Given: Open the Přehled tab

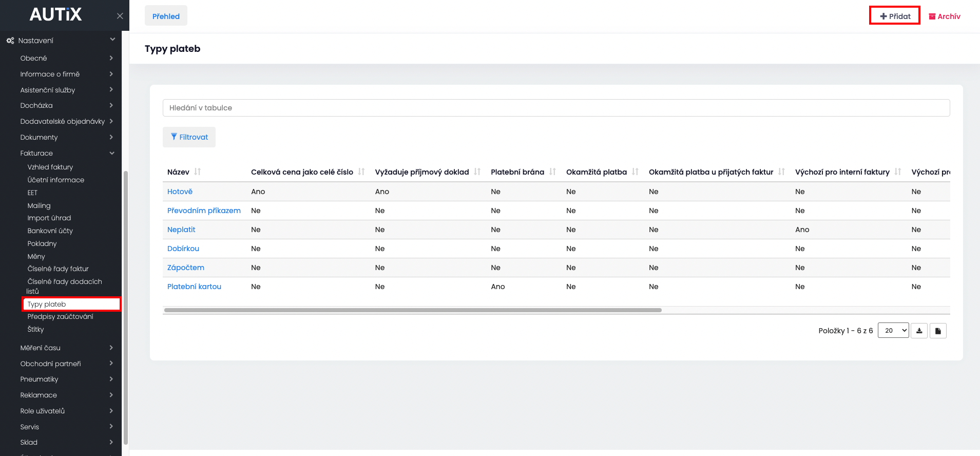Looking at the screenshot, I should pyautogui.click(x=166, y=16).
